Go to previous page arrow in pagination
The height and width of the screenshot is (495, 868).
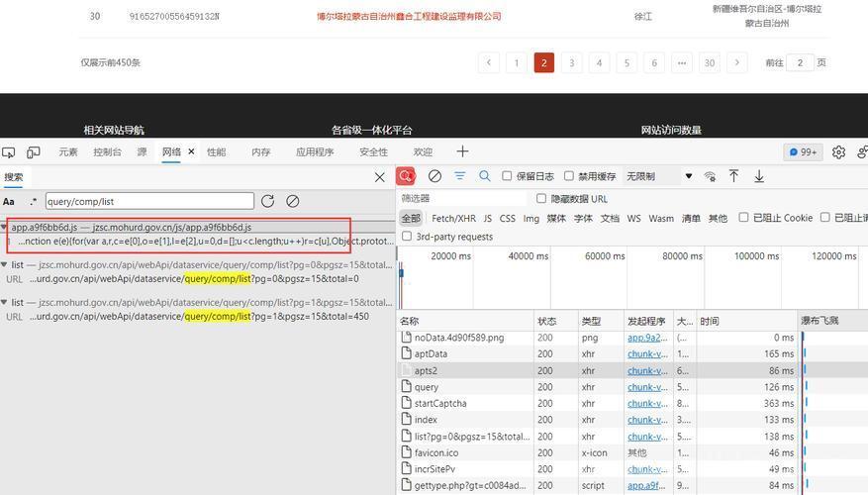(489, 62)
